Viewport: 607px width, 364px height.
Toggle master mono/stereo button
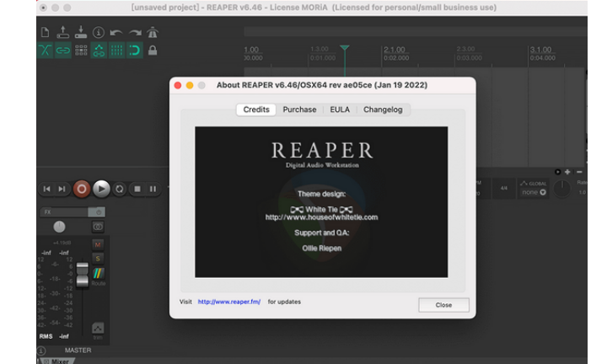click(x=98, y=227)
